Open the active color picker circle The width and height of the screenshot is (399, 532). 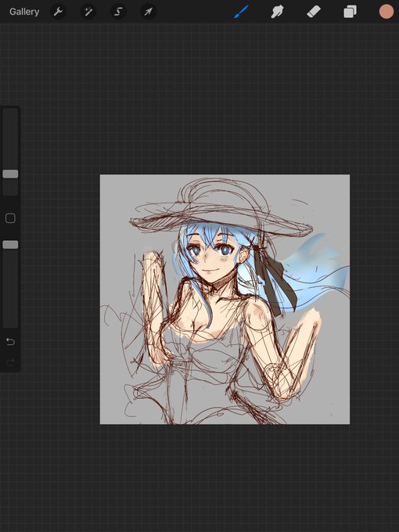(386, 12)
